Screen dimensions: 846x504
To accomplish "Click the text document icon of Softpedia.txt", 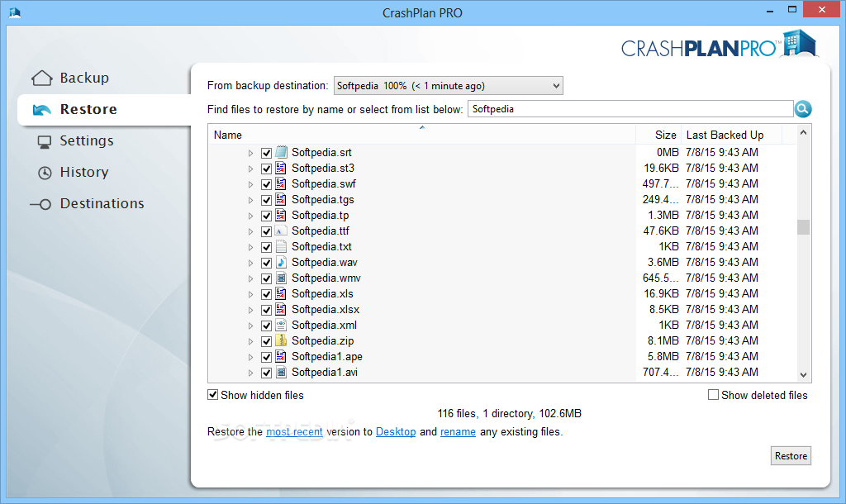I will [281, 246].
